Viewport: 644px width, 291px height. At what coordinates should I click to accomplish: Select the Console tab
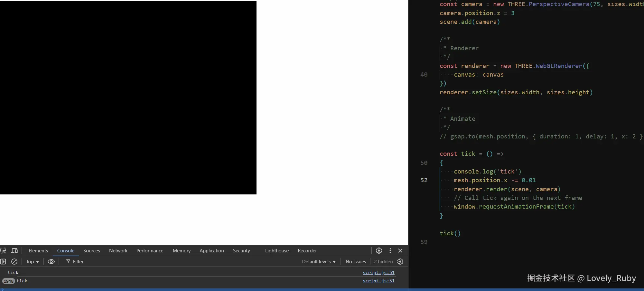click(66, 251)
